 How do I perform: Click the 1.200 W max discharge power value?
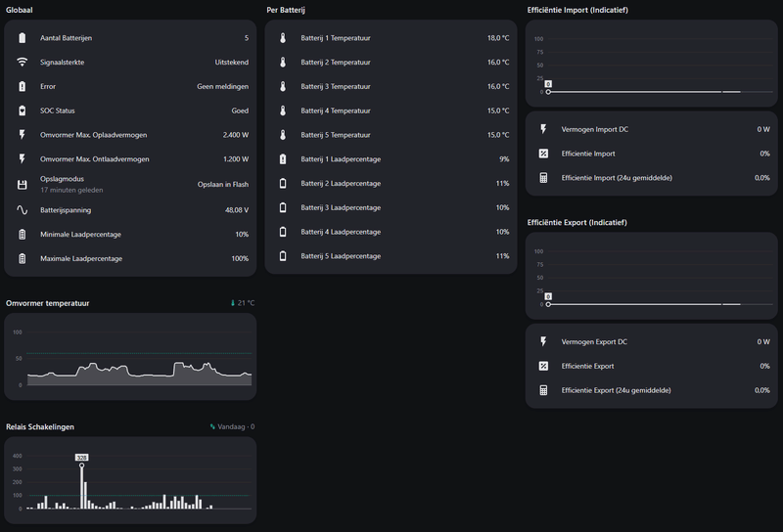[x=236, y=159]
